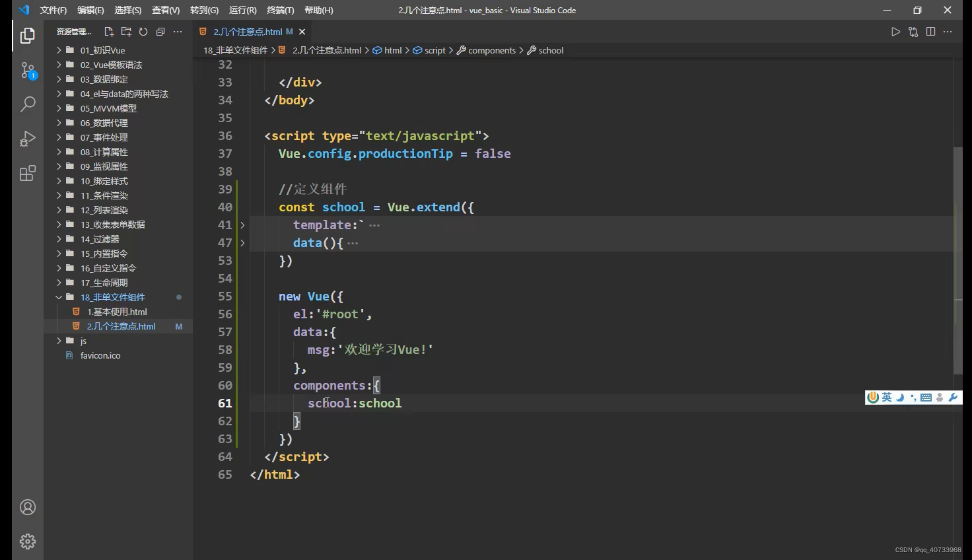Switch to the 2.几个注意点.html editor tab
The width and height of the screenshot is (972, 560).
point(253,32)
